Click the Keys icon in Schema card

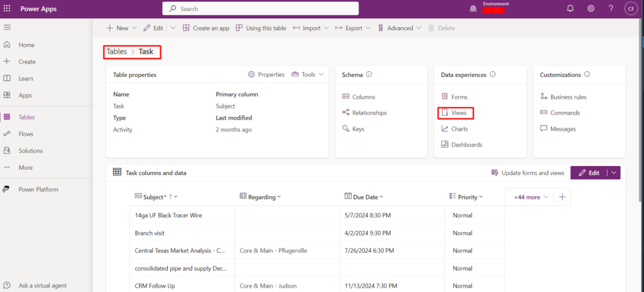point(345,128)
